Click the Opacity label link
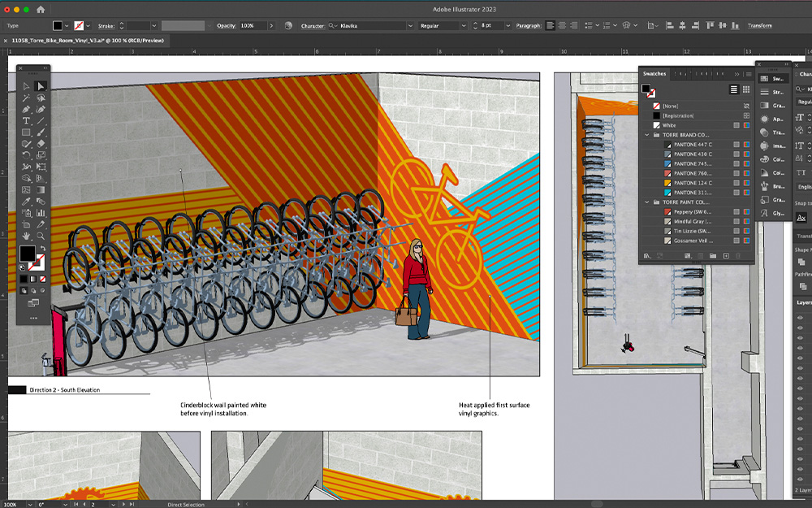This screenshot has width=812, height=508. (x=227, y=25)
